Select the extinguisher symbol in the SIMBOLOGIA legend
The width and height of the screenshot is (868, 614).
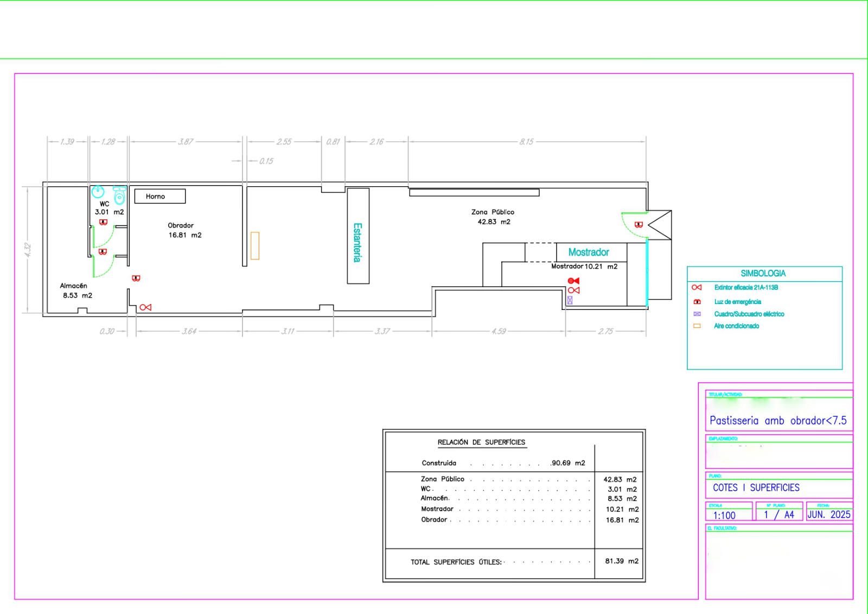[697, 288]
